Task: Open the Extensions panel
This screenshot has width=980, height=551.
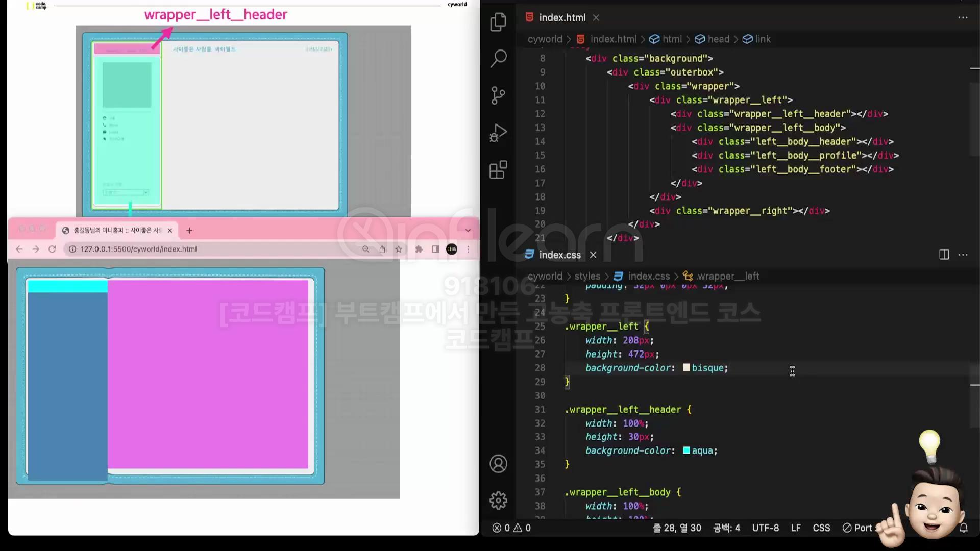Action: [498, 170]
